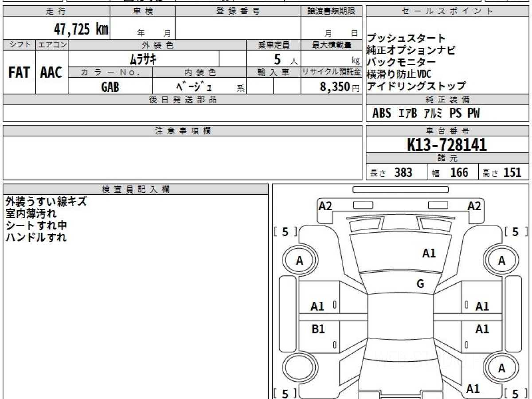
Task: Click the セールスポイント header
Action: 448,12
